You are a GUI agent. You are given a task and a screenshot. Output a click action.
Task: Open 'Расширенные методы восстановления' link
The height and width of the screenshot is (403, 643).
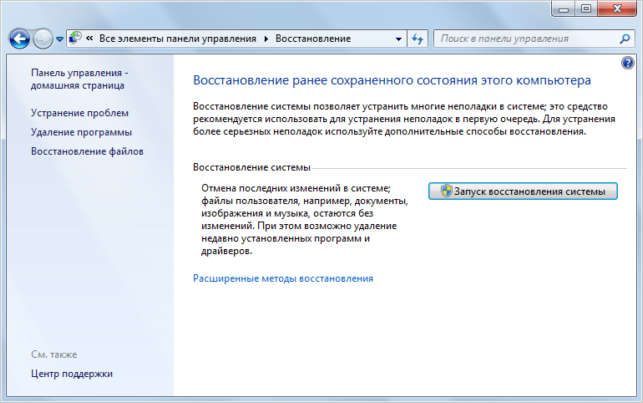click(x=283, y=278)
